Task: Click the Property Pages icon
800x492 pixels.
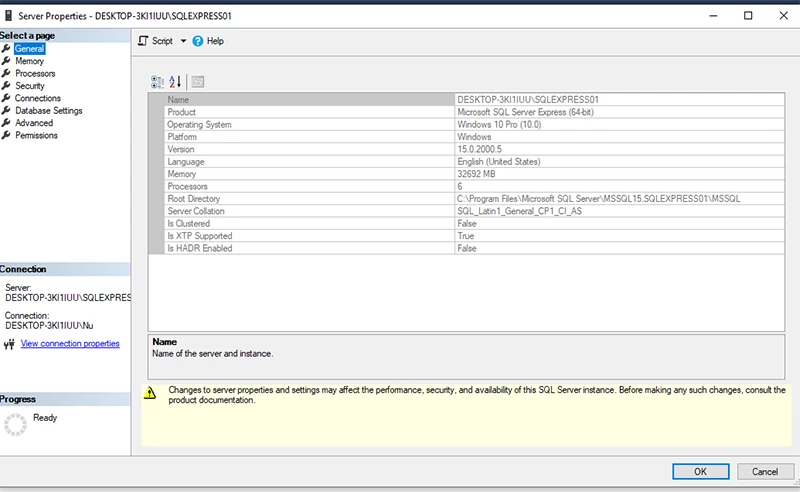Action: pyautogui.click(x=198, y=82)
